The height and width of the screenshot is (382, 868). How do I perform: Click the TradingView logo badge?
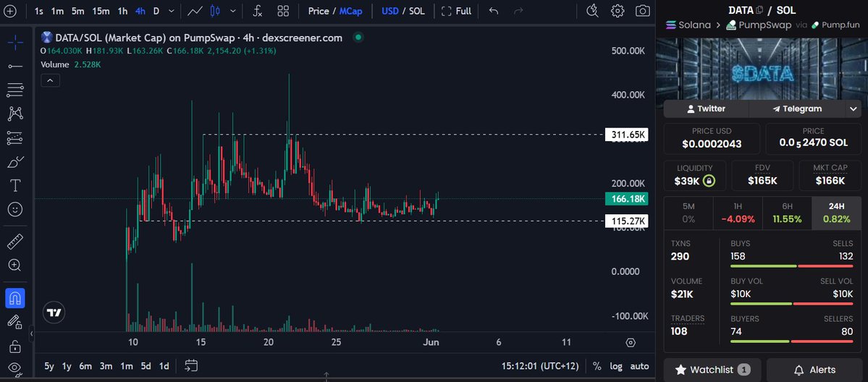click(54, 313)
